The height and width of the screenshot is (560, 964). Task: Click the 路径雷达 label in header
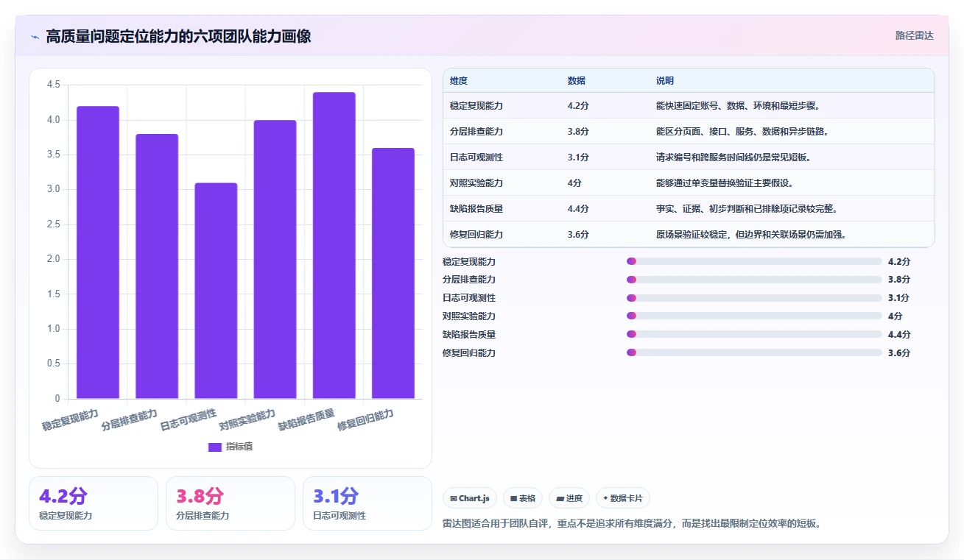pos(914,35)
